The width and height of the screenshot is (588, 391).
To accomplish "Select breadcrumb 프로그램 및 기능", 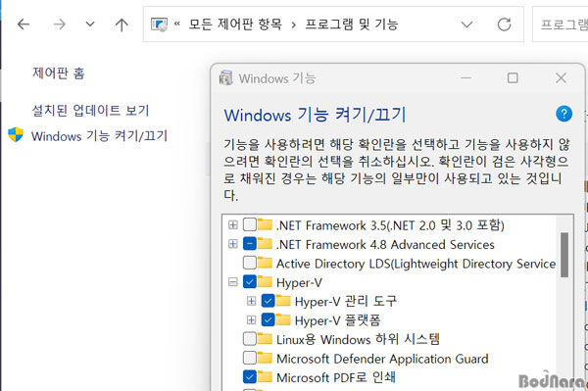I will (352, 24).
